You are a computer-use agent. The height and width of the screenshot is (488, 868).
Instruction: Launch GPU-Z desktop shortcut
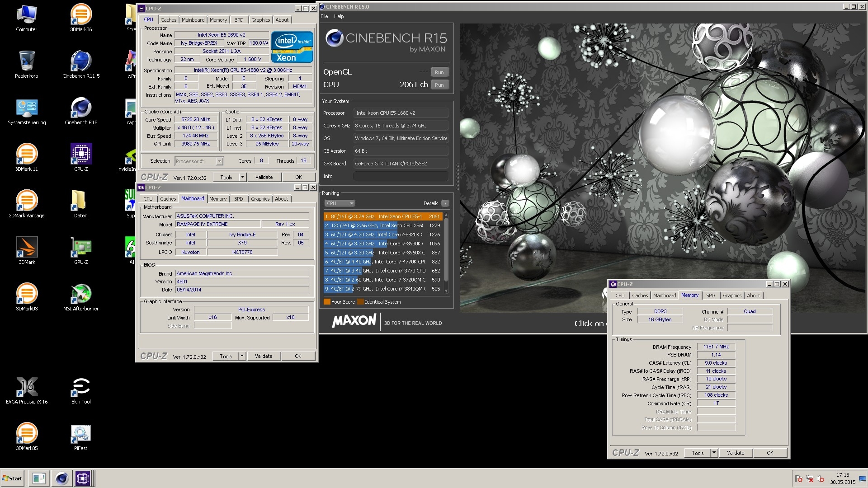pos(81,251)
